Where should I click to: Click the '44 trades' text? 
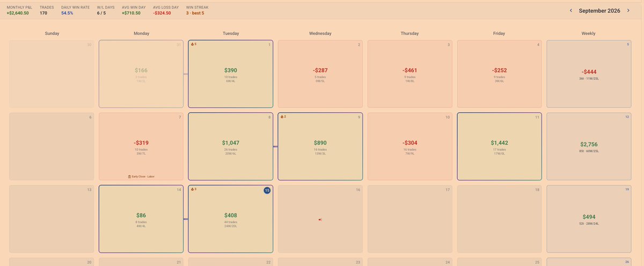[x=231, y=222]
